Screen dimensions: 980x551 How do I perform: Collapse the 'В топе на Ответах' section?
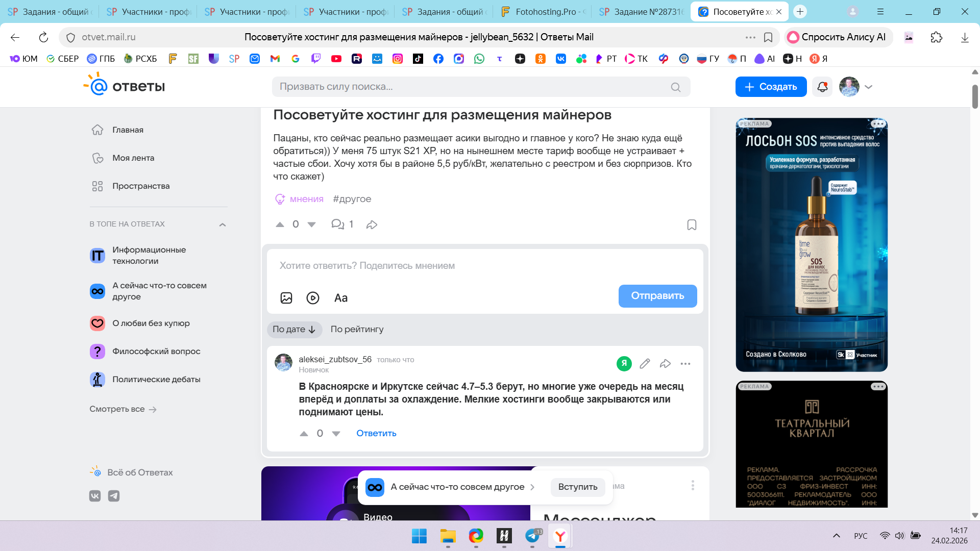pos(223,224)
